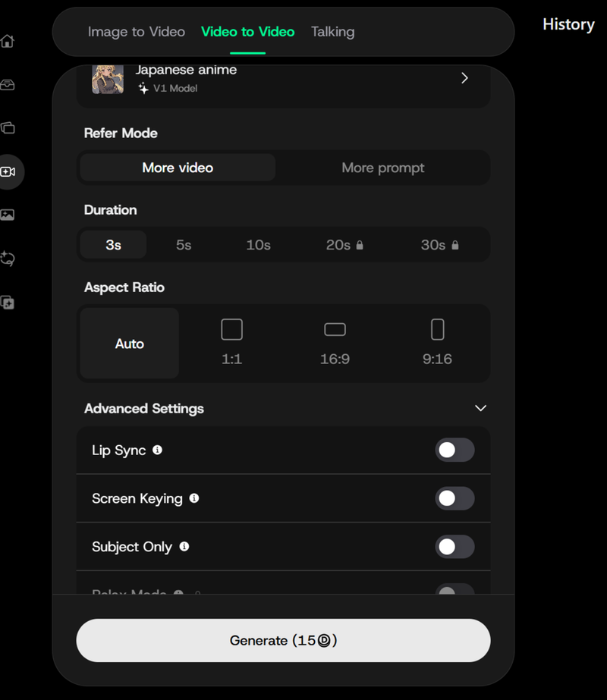Screen dimensions: 607x700
Task: Select the video creation camera icon
Action: click(x=8, y=172)
